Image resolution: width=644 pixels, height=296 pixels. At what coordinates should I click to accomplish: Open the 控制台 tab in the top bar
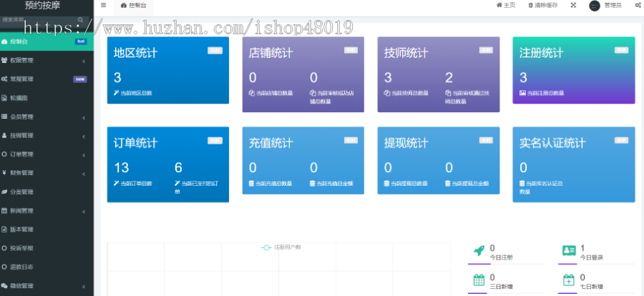[x=133, y=6]
